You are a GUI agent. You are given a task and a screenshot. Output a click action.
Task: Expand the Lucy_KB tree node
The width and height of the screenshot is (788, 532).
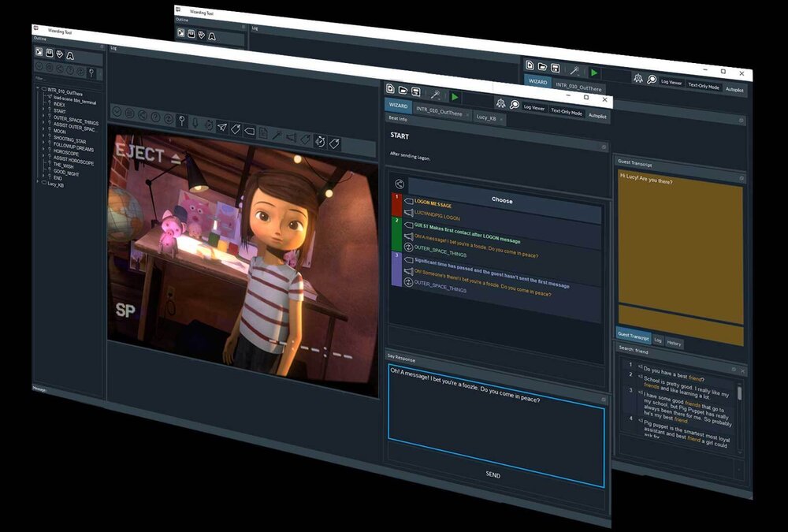point(38,183)
